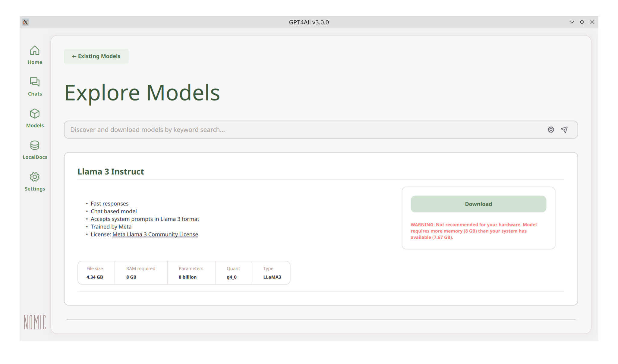
Task: Click the 'Fast responses' bullet
Action: (x=109, y=204)
